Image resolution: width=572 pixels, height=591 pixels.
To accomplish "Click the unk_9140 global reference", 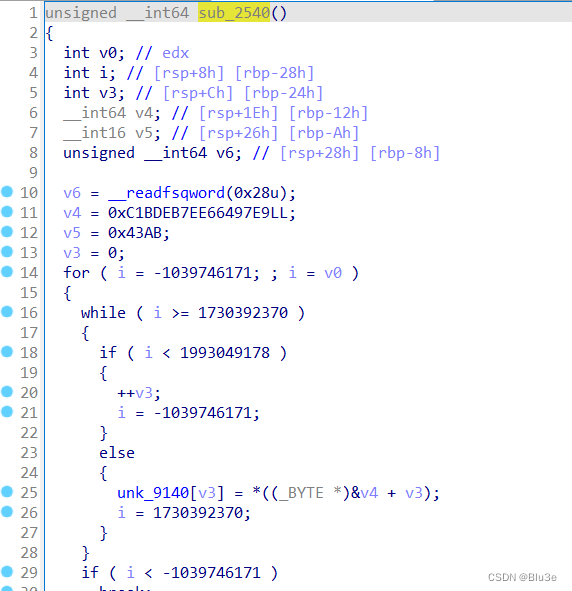I will point(153,493).
